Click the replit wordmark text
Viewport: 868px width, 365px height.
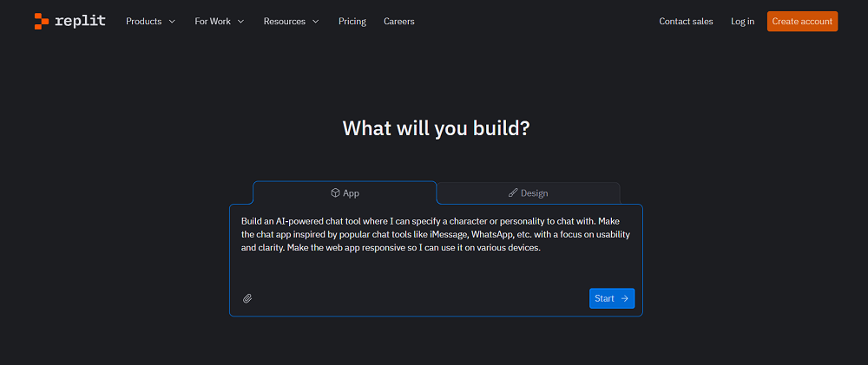click(82, 21)
